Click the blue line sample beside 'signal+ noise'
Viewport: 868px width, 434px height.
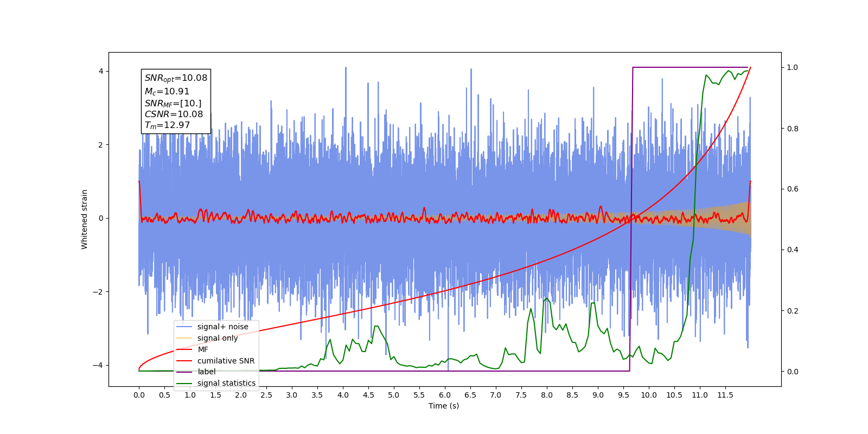[x=184, y=327]
